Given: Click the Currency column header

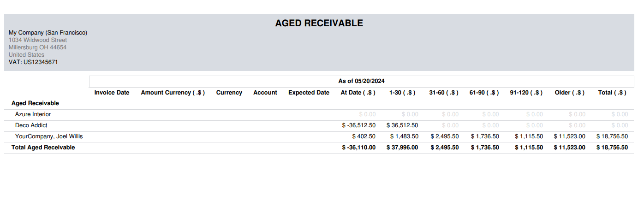Looking at the screenshot, I should tap(229, 93).
